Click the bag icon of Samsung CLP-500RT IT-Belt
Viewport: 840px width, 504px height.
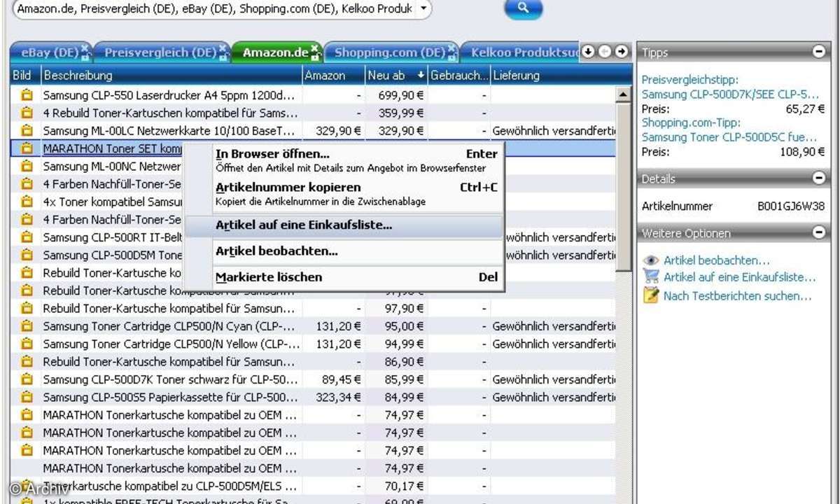[x=27, y=237]
